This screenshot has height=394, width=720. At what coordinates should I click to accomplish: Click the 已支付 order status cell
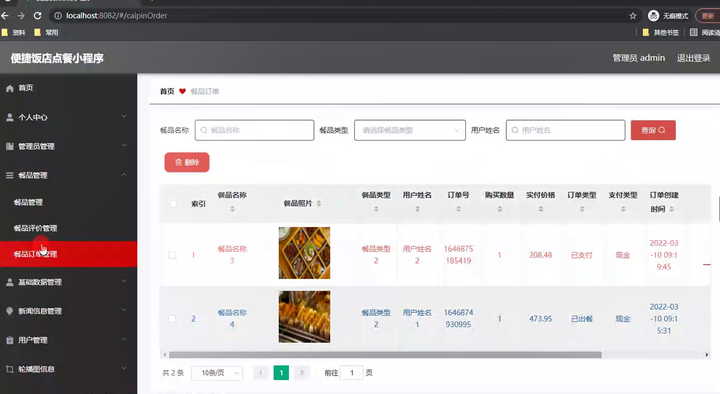pos(582,255)
